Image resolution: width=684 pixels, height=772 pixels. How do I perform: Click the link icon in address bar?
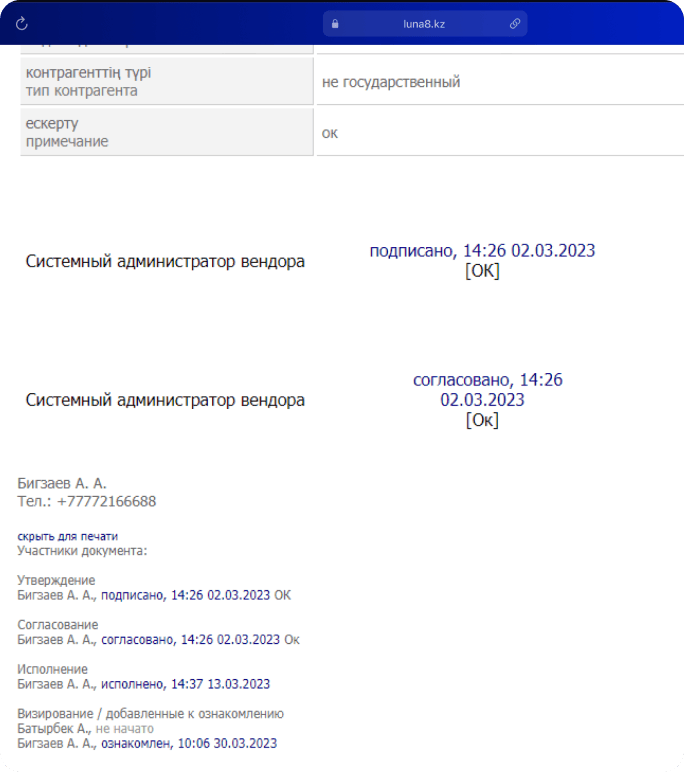[x=515, y=23]
